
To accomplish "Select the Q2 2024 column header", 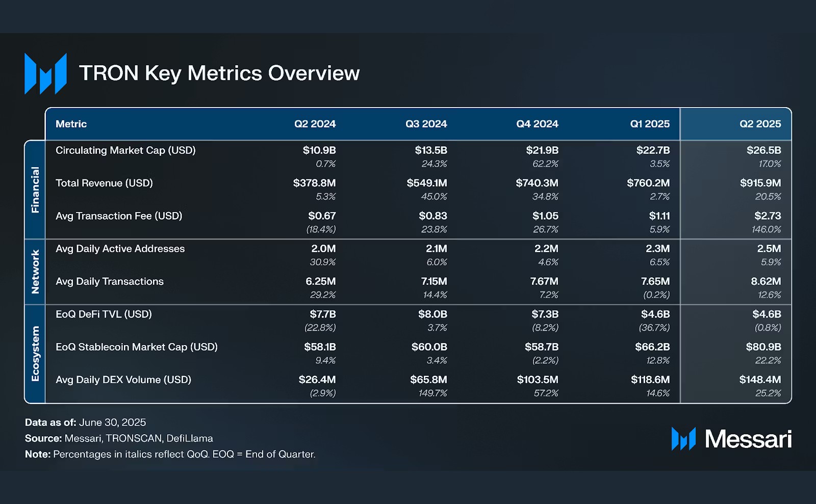I will point(315,124).
